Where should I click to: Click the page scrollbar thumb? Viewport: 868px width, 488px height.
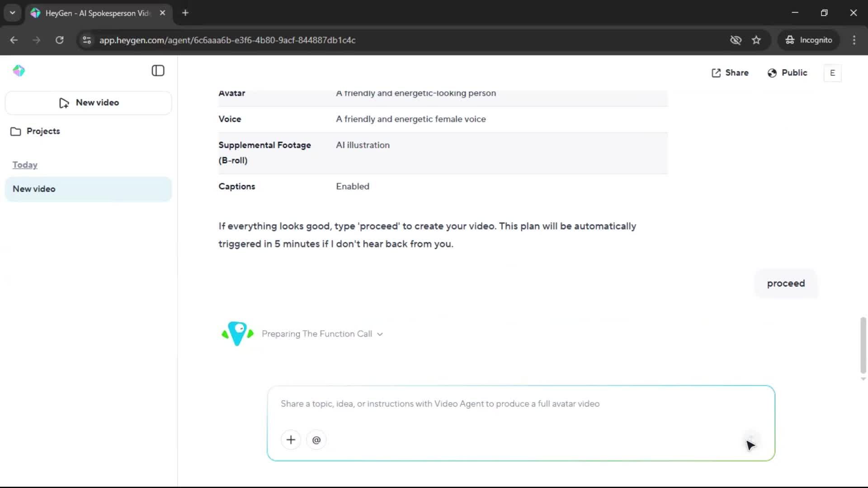click(x=863, y=344)
